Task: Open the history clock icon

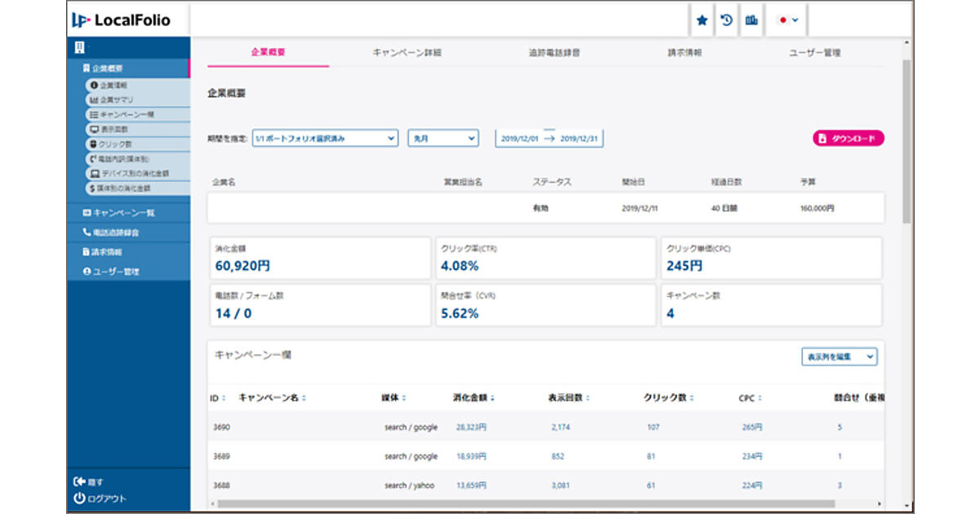Action: click(726, 20)
